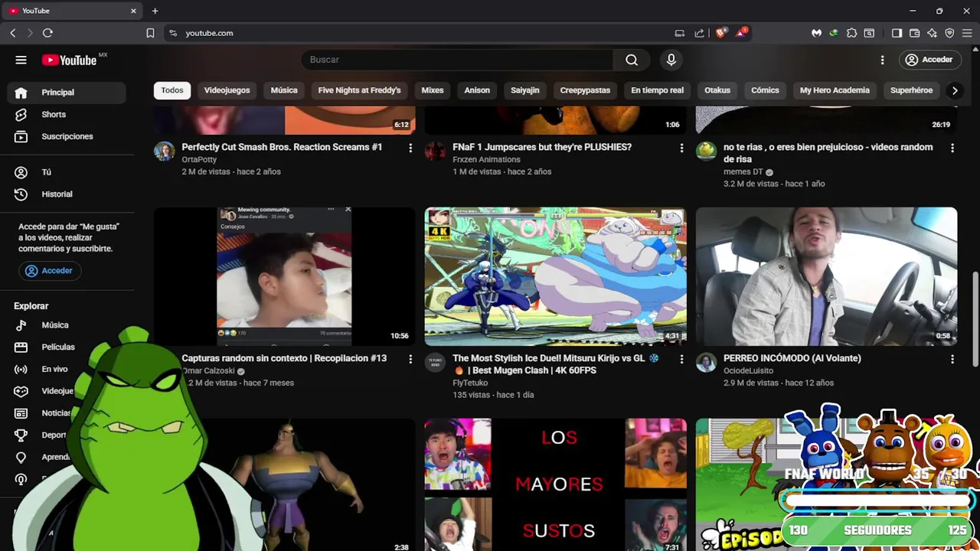This screenshot has width=980, height=551.
Task: Open Tú section in sidebar
Action: [x=67, y=172]
